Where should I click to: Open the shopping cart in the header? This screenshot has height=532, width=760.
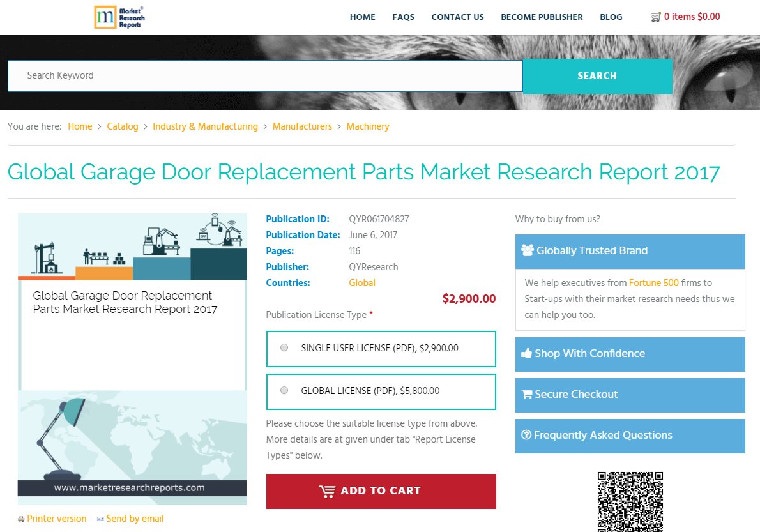(685, 17)
